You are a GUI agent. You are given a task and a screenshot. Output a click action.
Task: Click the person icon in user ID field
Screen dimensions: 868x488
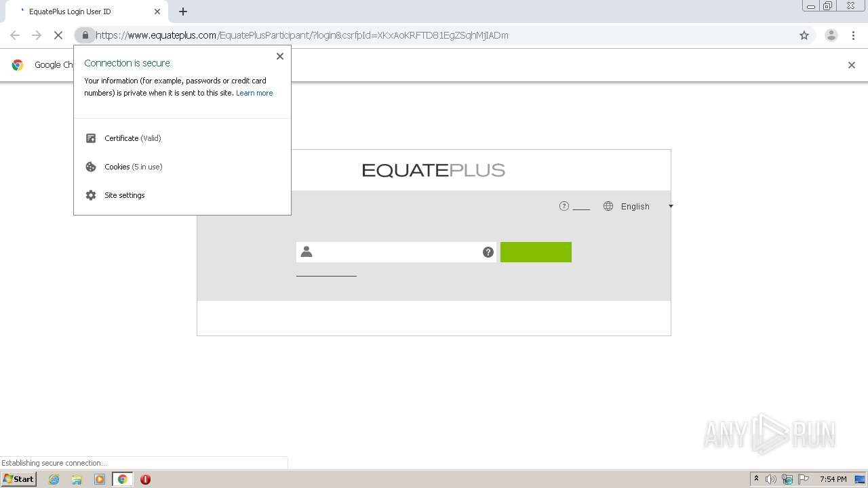tap(307, 251)
